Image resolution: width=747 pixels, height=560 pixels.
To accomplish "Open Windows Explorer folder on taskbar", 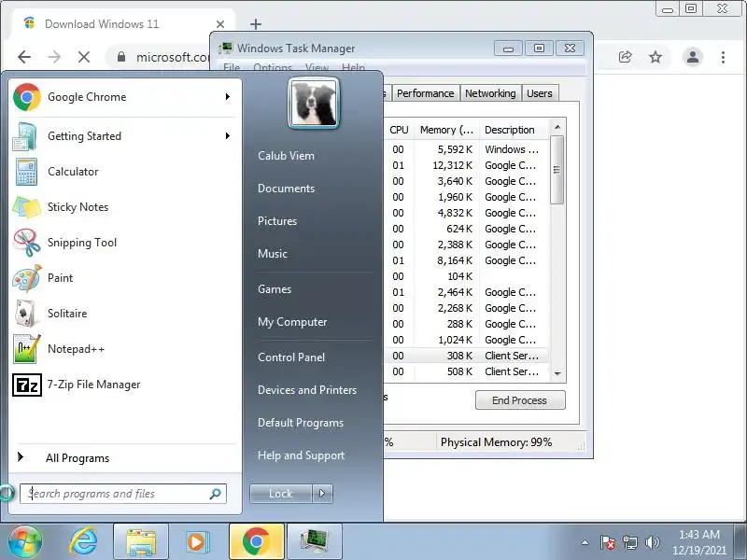I will 141,542.
